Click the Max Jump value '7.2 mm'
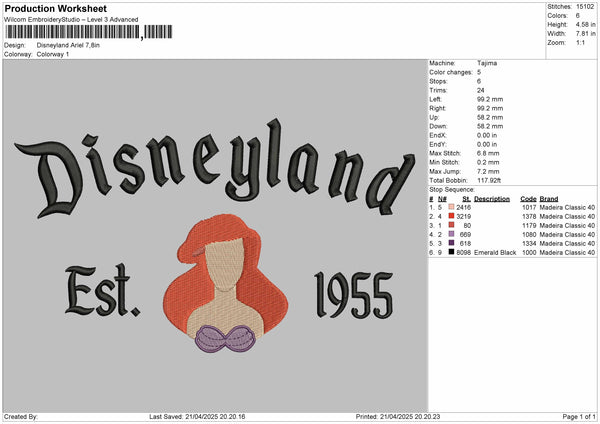Screen dimensions: 600x424 coord(488,171)
